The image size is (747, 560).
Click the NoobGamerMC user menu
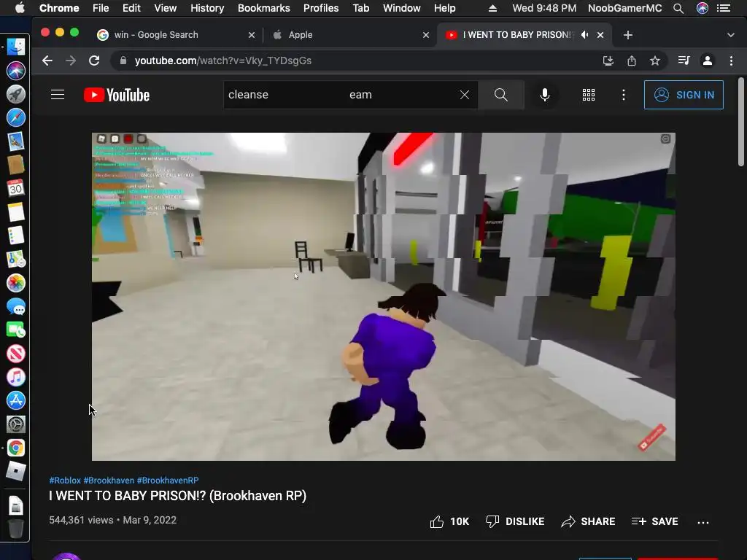[624, 8]
